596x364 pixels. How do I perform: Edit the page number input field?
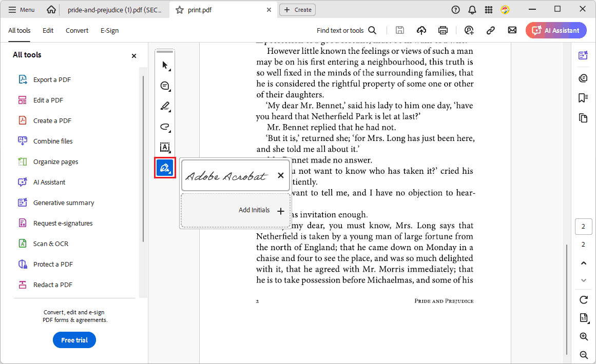coord(583,226)
